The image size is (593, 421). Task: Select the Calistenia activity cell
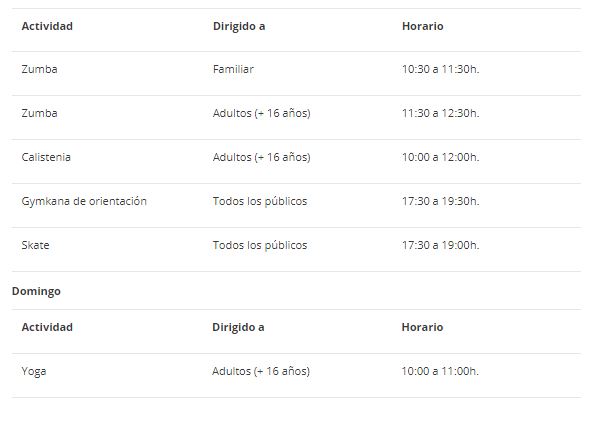click(46, 157)
